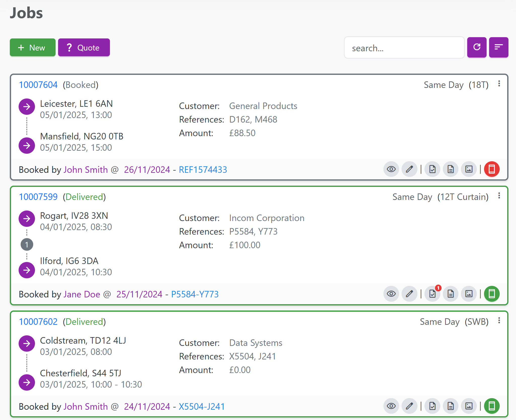
Task: Open three-dot menu for job 10007604
Action: pos(499,84)
